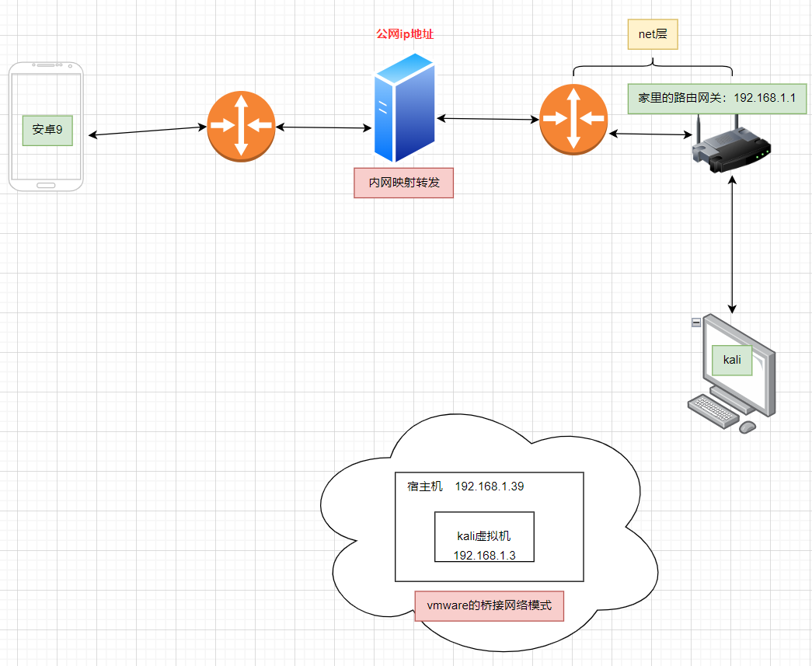The image size is (812, 666).
Task: Click the arrow between phone and router
Action: [144, 131]
